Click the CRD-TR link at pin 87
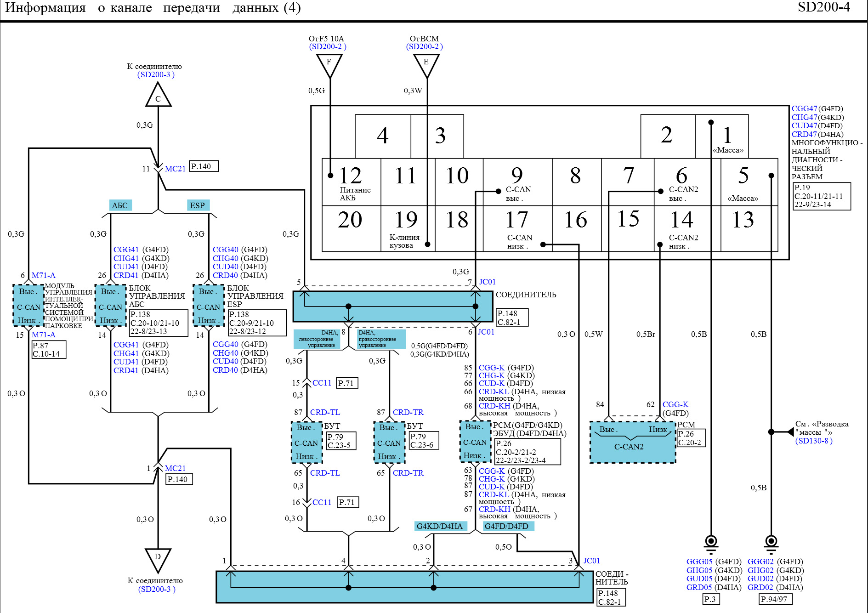 pyautogui.click(x=408, y=412)
